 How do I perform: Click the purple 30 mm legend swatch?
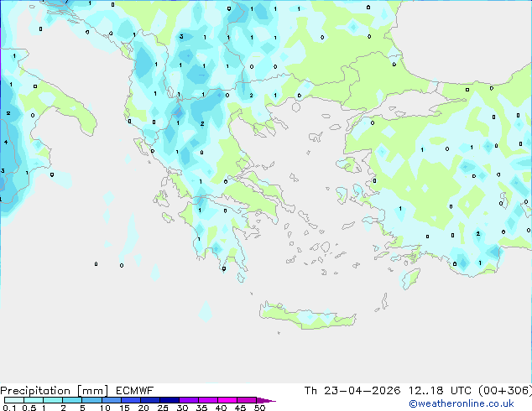[x=188, y=400]
